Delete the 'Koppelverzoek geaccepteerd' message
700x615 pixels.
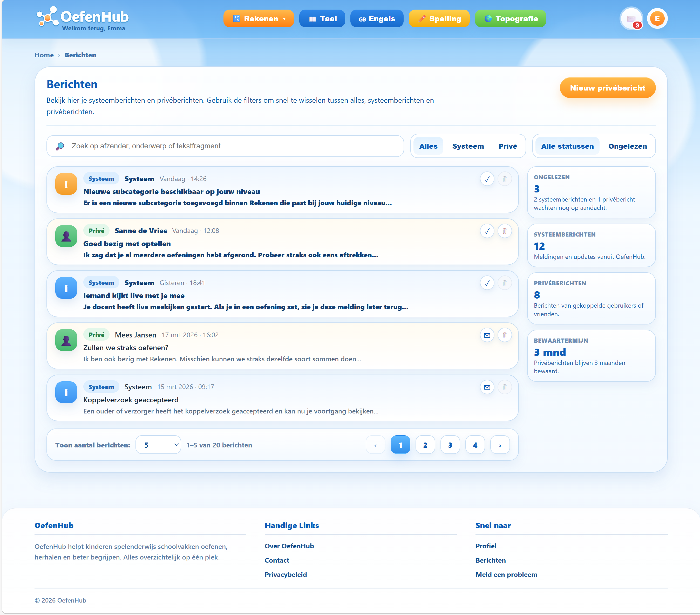click(x=505, y=387)
